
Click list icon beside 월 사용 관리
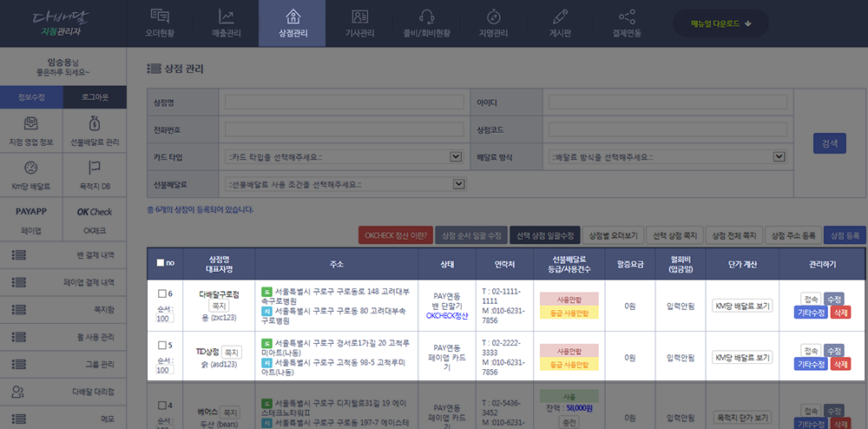point(18,337)
